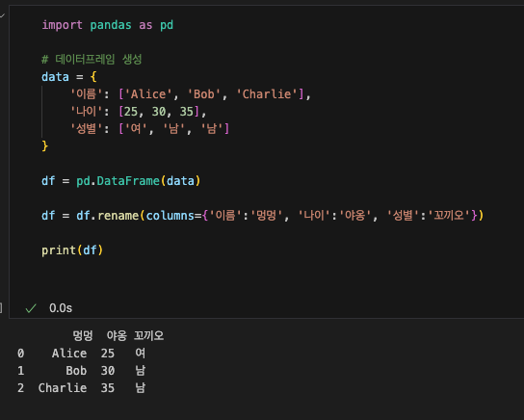Click the value 25 in output
Viewport: 524px width, 420px height.
(x=108, y=354)
